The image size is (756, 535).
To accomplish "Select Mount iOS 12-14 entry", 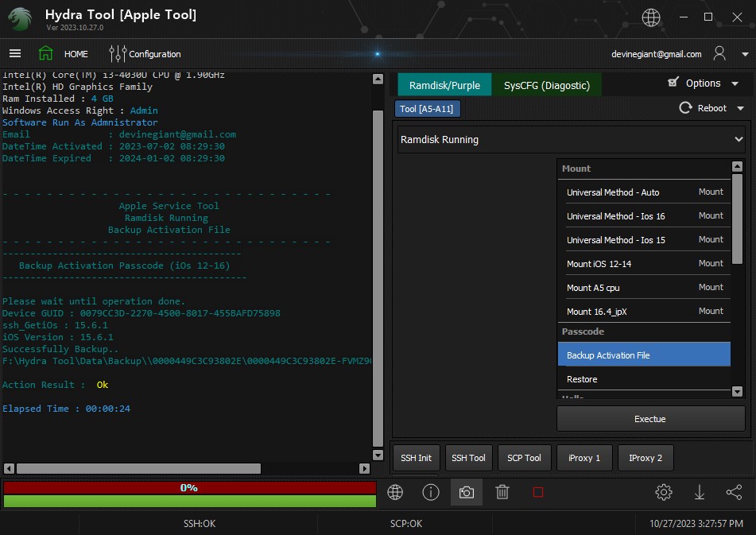I will (x=644, y=264).
